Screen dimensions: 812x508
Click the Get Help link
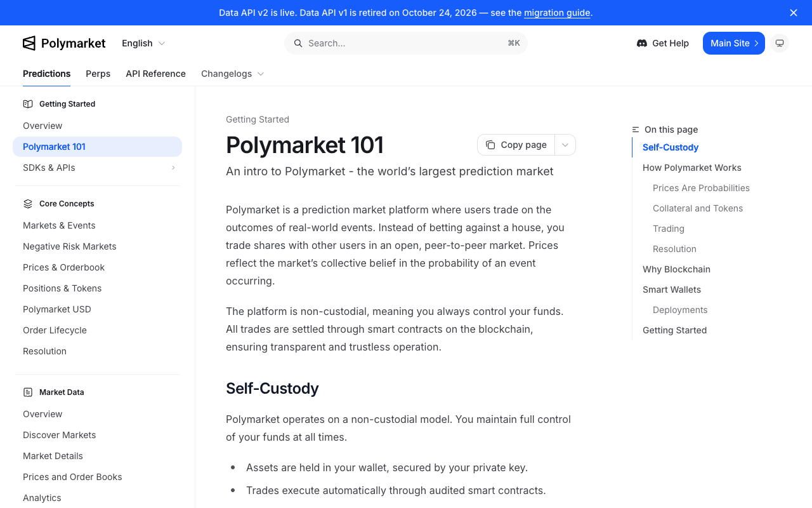click(663, 43)
